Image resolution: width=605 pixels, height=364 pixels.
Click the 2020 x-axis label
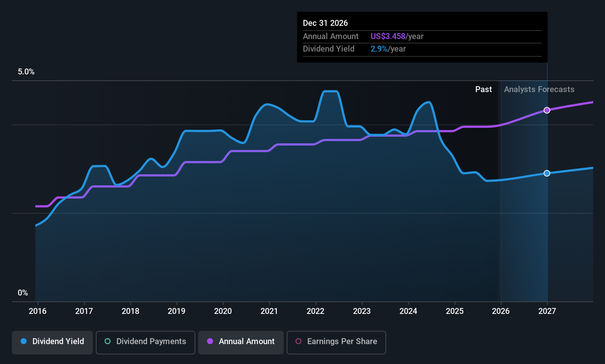click(x=223, y=311)
